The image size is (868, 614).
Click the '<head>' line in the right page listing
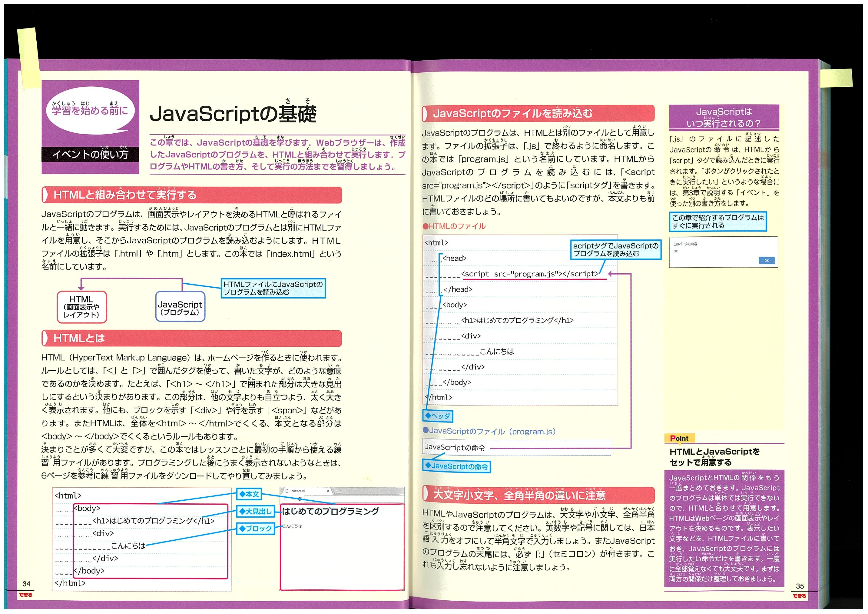click(x=454, y=258)
